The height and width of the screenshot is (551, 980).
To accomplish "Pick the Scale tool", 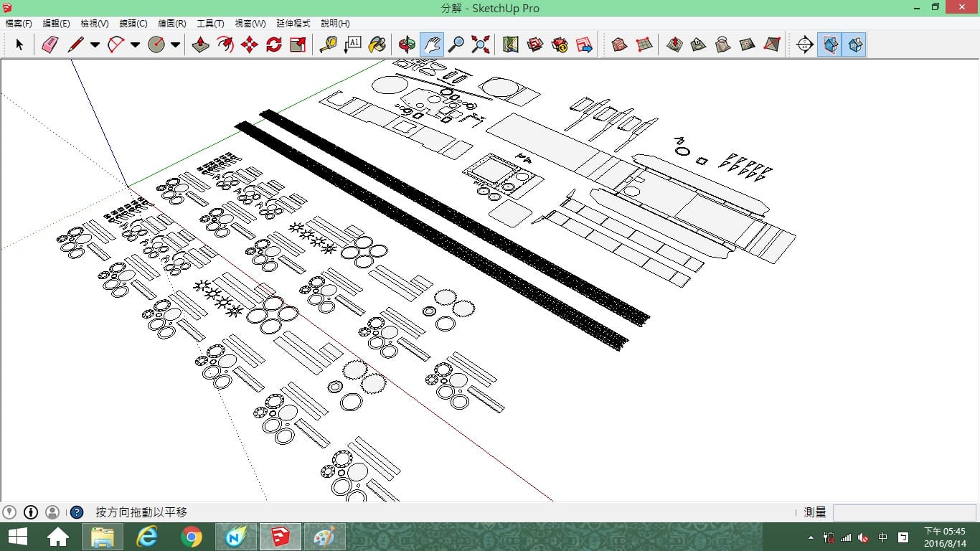I will coord(298,44).
